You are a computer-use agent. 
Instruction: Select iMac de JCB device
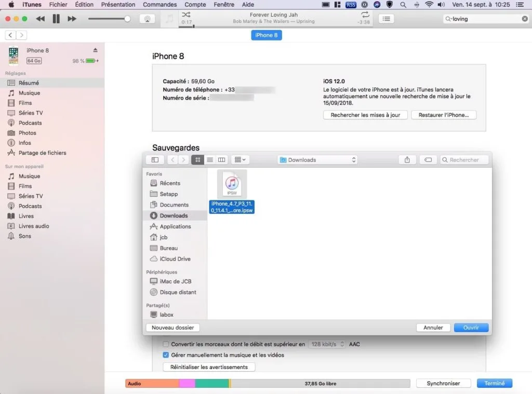175,281
